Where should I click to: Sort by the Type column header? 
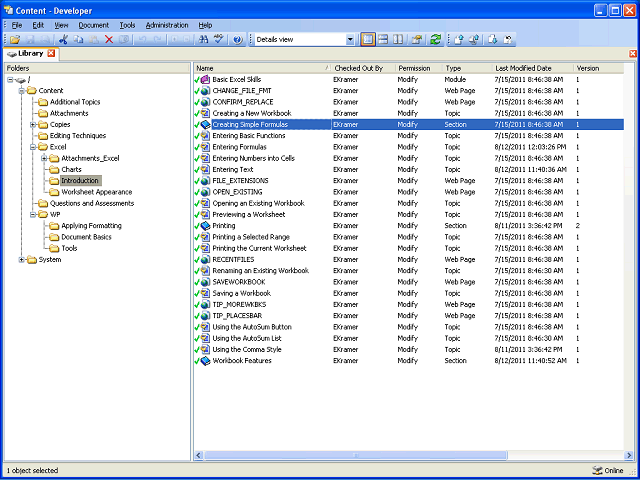coord(467,69)
